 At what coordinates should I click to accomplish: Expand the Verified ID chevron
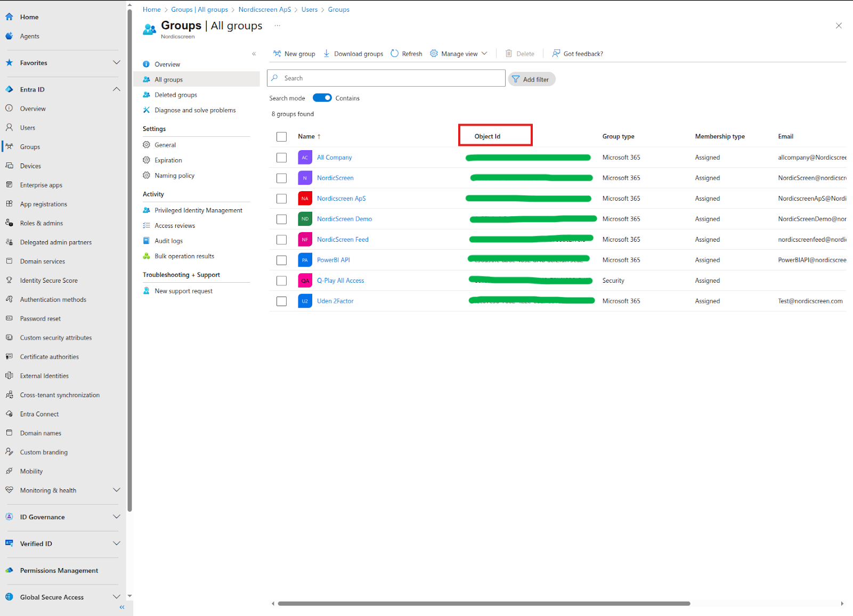pyautogui.click(x=116, y=544)
